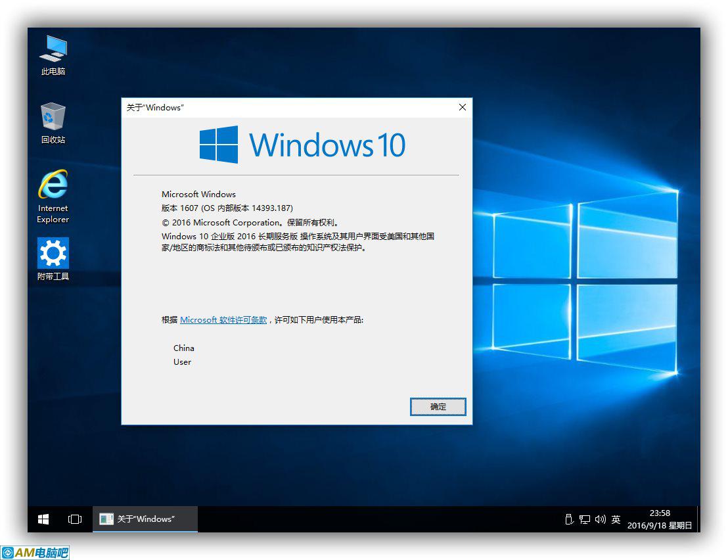Image resolution: width=728 pixels, height=560 pixels.
Task: Open the Windows Start menu
Action: coord(43,519)
